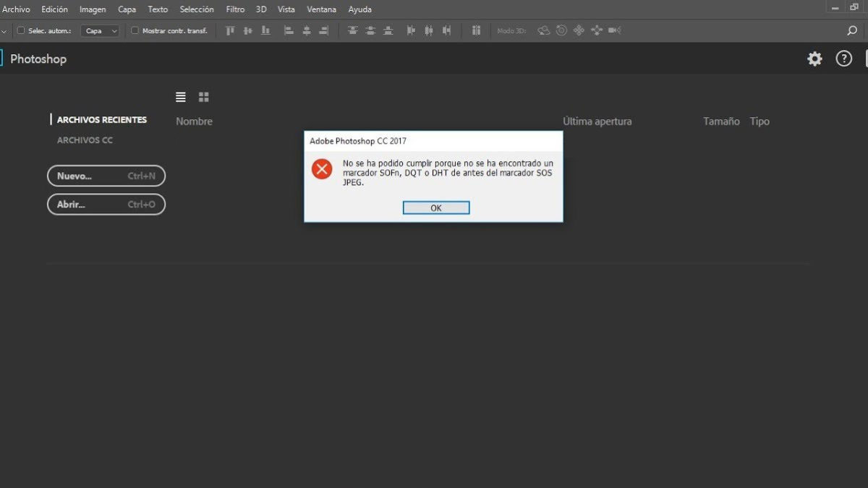Select the 3D pan object mode
Image resolution: width=868 pixels, height=488 pixels.
point(579,30)
